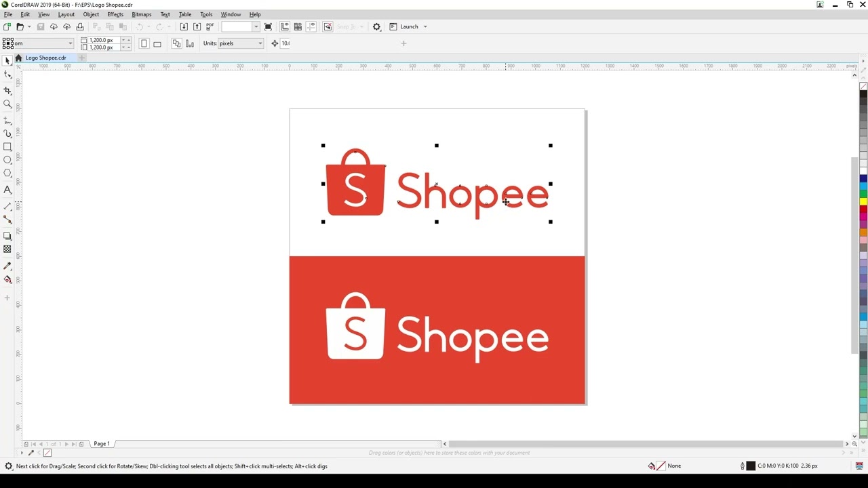Viewport: 868px width, 488px height.
Task: Click the no-fill swatch in document palette
Action: pyautogui.click(x=47, y=453)
